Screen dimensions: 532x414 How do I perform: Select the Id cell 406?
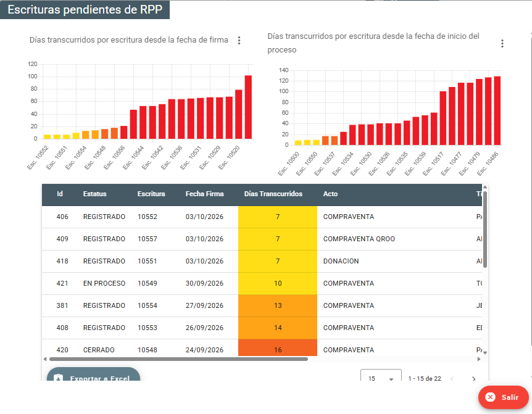point(62,217)
